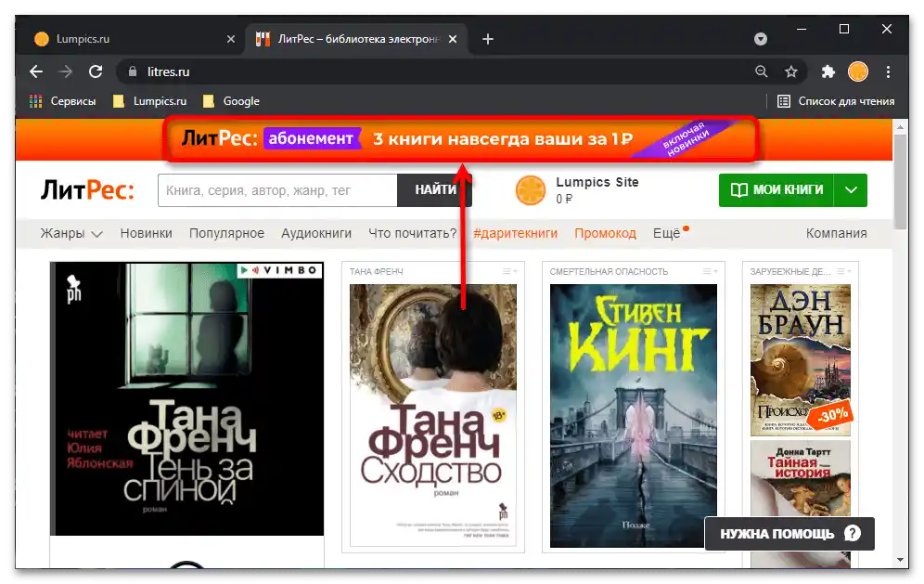Go to Аудиокниги
The height and width of the screenshot is (584, 924).
coord(316,234)
